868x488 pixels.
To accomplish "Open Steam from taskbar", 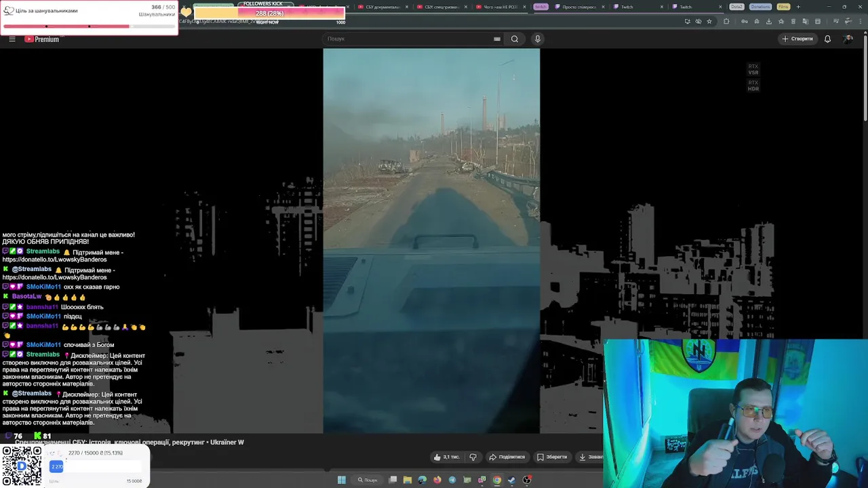I will [x=512, y=480].
